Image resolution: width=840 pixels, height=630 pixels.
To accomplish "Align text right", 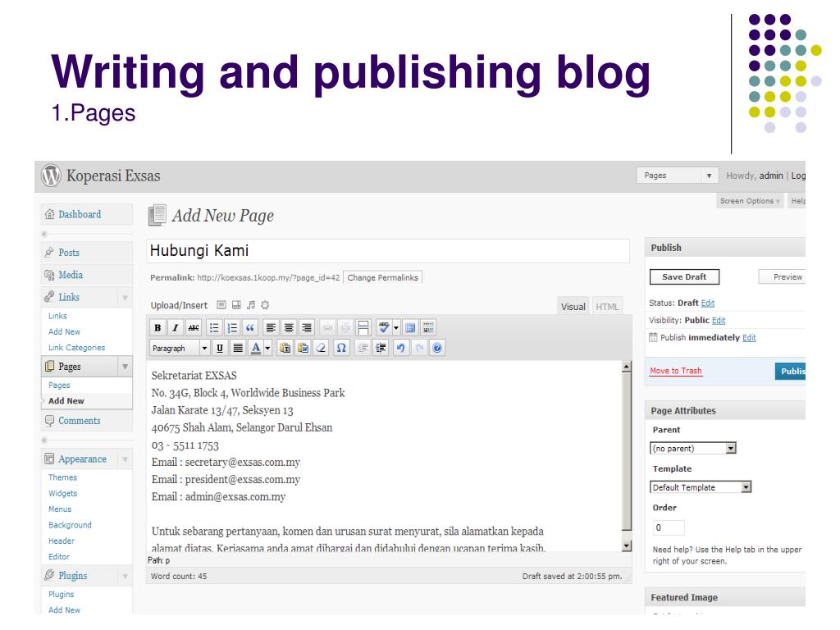I will (x=307, y=327).
